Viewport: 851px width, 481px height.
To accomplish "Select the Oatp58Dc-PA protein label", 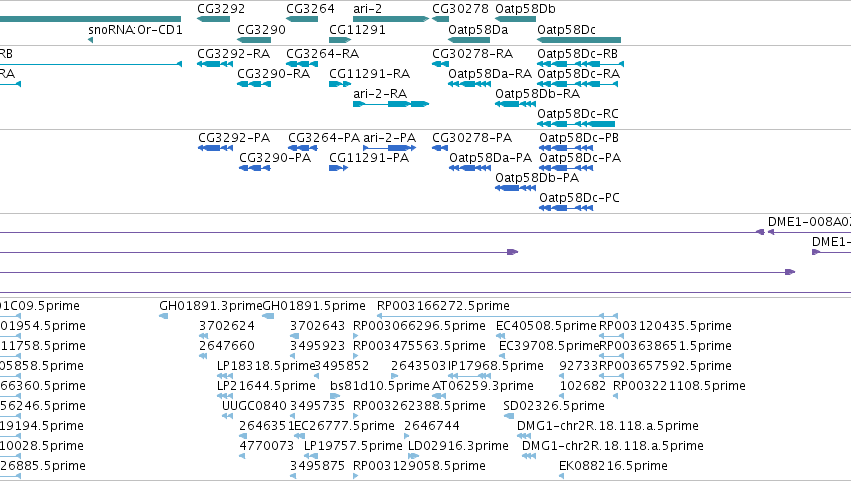I will tap(580, 158).
